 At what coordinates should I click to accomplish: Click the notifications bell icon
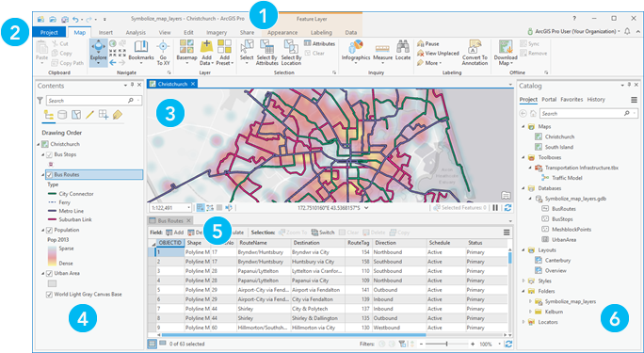click(x=627, y=32)
